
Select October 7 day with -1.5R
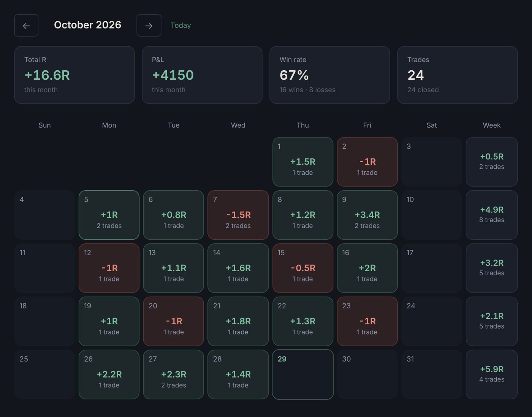coord(238,215)
